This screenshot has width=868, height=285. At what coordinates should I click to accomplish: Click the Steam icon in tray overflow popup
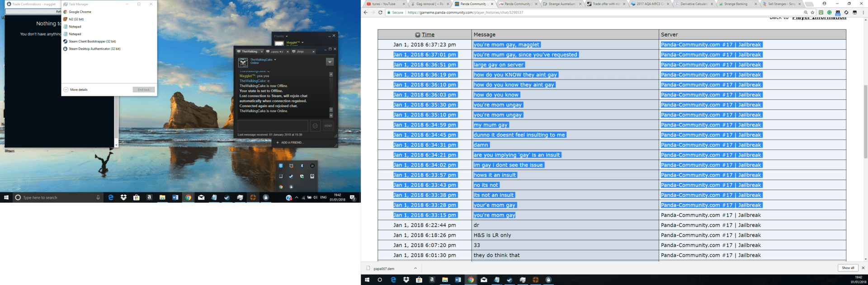pos(291,176)
